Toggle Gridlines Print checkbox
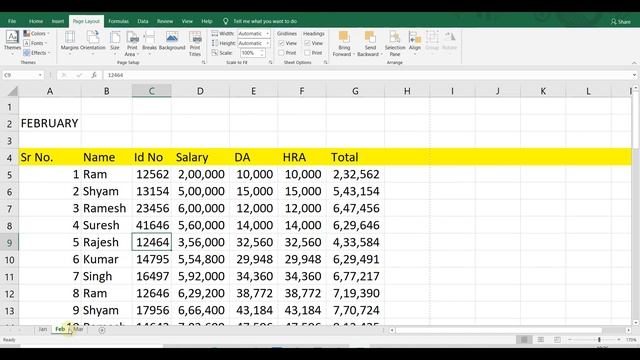 (x=281, y=53)
